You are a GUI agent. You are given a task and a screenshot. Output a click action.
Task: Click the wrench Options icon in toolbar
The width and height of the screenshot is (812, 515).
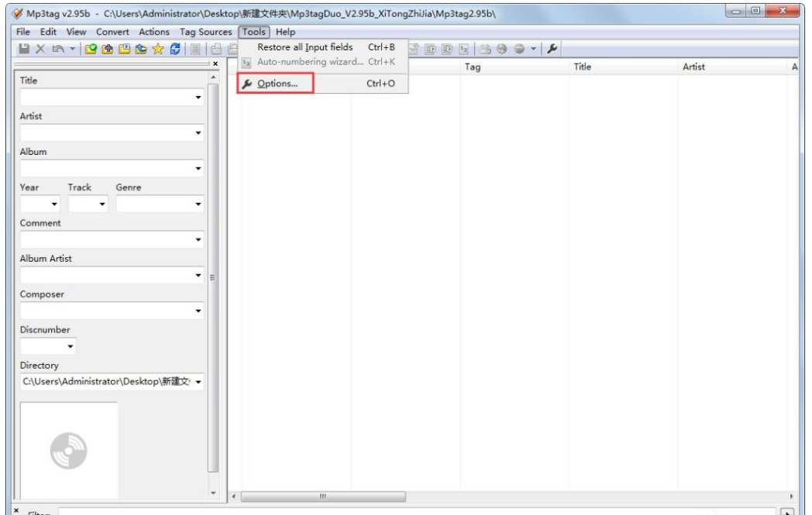552,49
